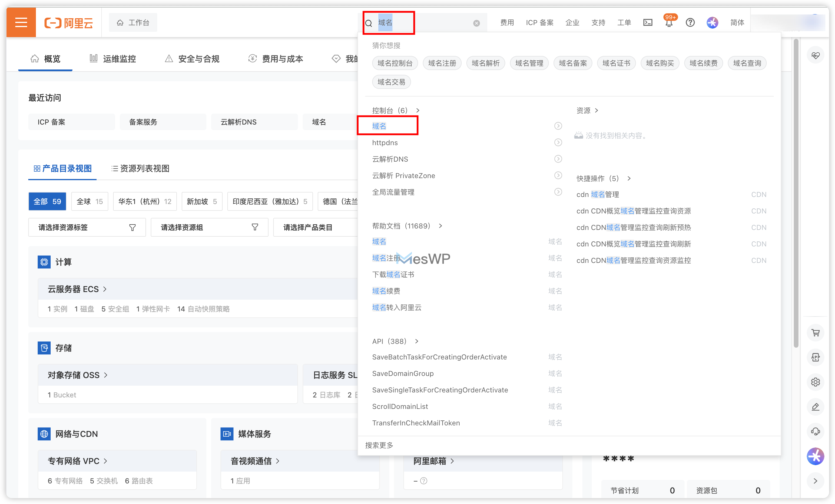Select 华东1（杭州）12 region filter
The height and width of the screenshot is (504, 835).
pyautogui.click(x=145, y=201)
